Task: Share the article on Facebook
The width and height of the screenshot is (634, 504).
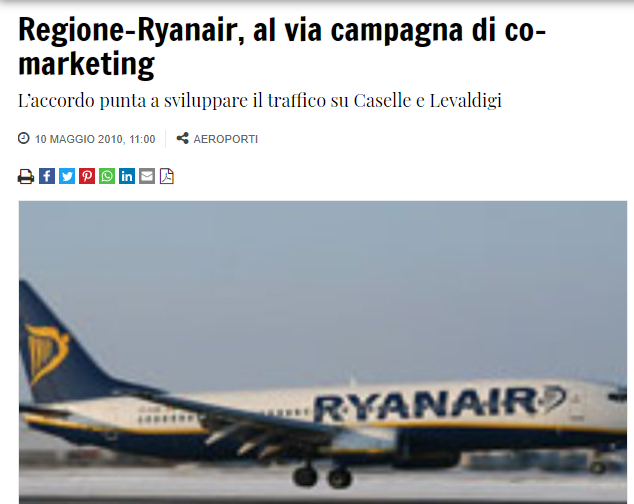Action: pos(47,176)
